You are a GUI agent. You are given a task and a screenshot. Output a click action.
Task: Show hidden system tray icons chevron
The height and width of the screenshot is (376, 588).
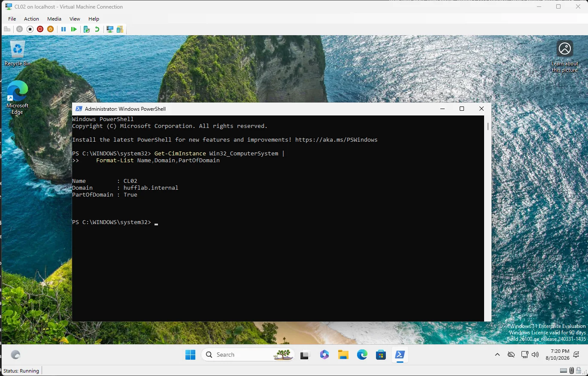(497, 355)
